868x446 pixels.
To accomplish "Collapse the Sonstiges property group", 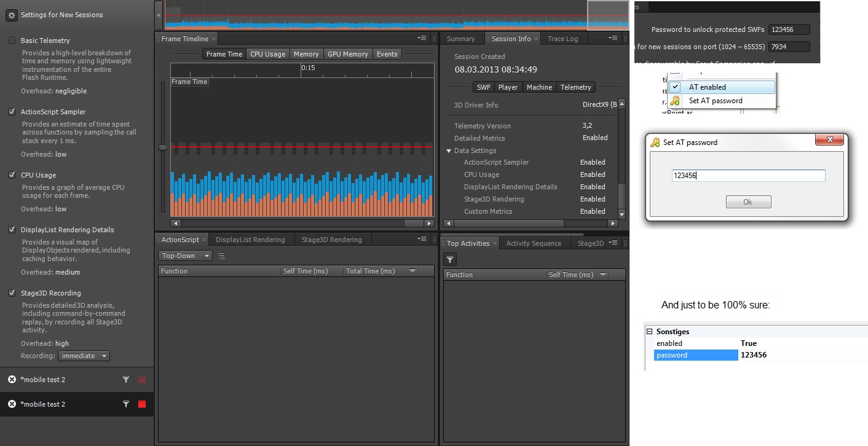I will coord(649,332).
